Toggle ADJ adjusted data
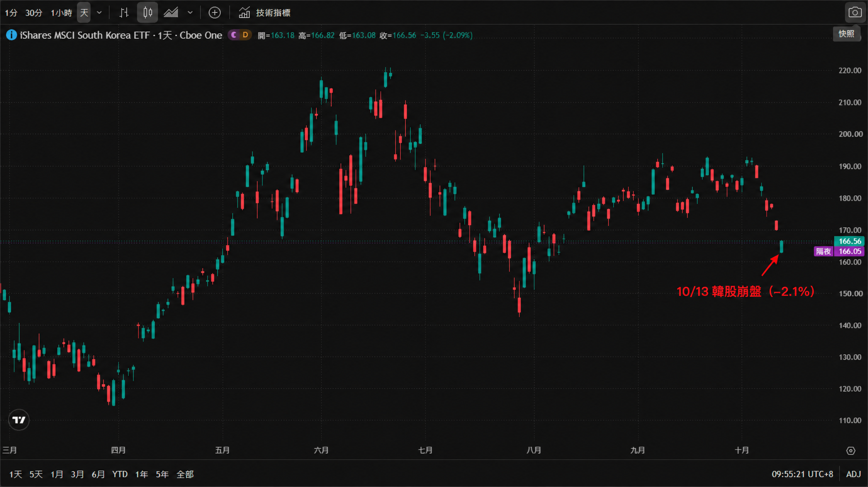The width and height of the screenshot is (868, 487). [x=853, y=475]
